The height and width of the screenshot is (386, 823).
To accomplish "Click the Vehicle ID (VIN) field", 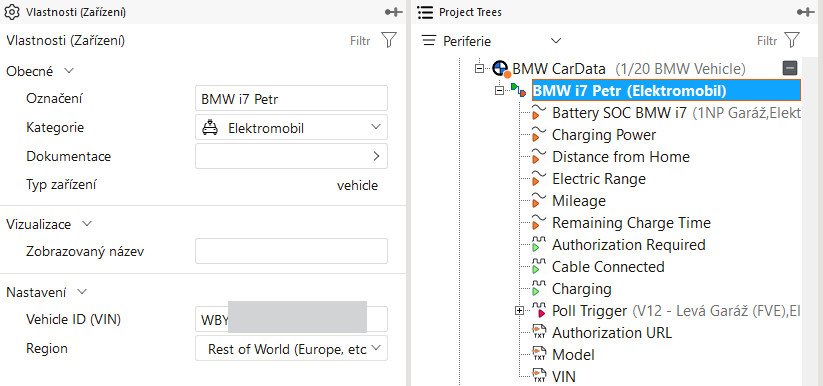I will [x=291, y=319].
